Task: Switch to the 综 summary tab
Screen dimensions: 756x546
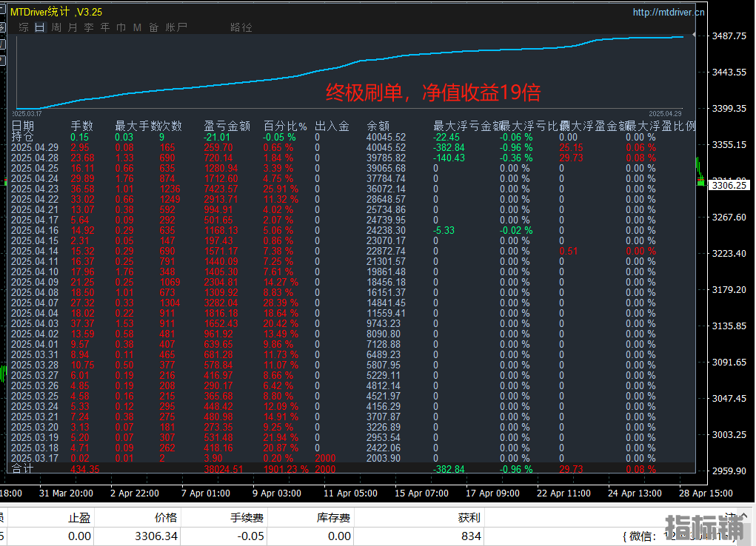Action: point(24,27)
